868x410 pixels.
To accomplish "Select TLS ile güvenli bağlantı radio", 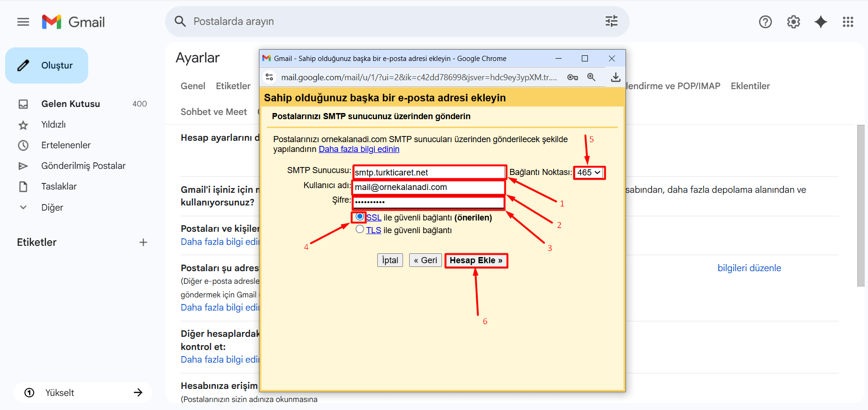I will 359,229.
